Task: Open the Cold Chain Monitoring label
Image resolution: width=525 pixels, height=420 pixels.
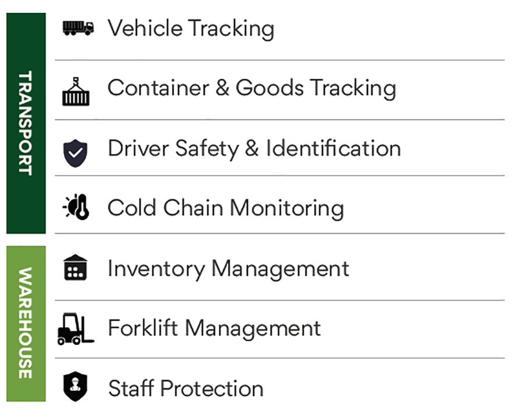Action: tap(225, 208)
